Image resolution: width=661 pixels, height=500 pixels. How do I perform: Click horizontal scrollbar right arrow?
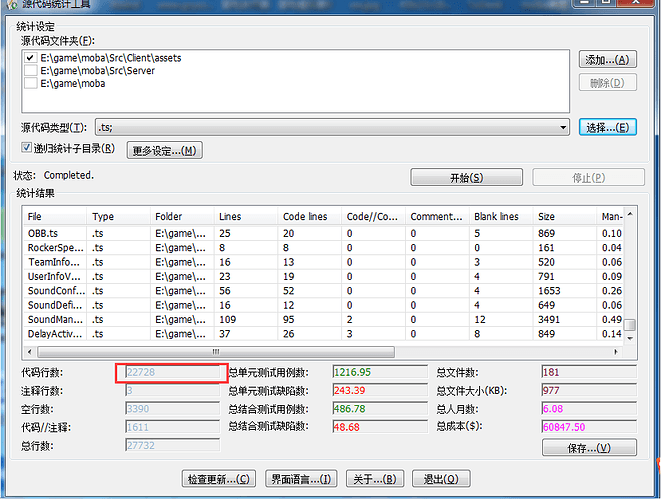[616, 352]
